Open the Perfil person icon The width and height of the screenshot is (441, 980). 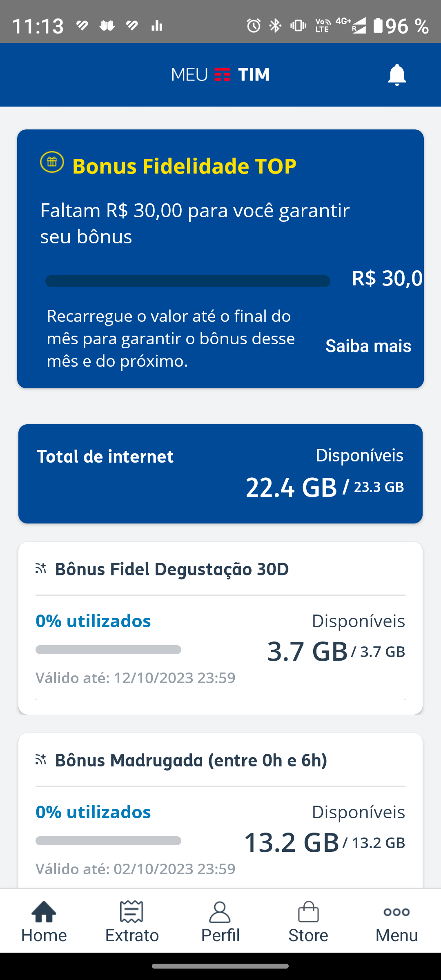(220, 913)
